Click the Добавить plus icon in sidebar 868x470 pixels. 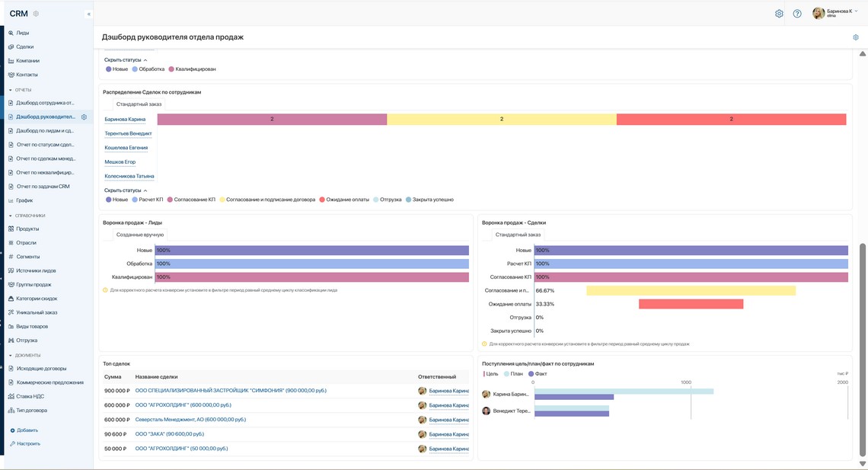pos(13,430)
